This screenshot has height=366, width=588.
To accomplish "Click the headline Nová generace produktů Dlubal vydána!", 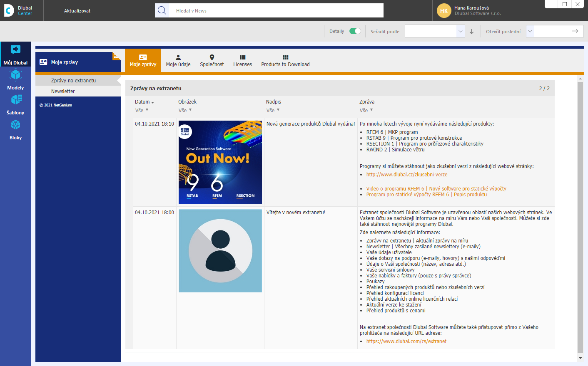I will 311,124.
